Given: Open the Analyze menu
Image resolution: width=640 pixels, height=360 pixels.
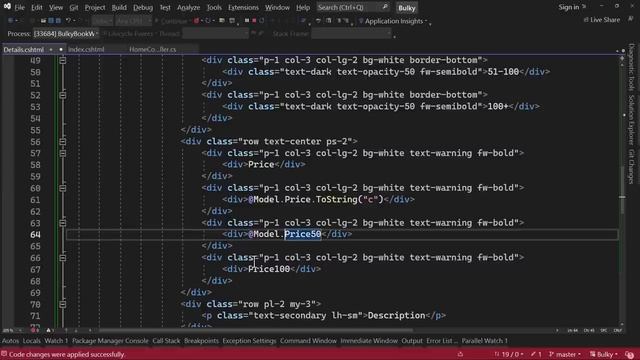Looking at the screenshot, I should tap(189, 7).
